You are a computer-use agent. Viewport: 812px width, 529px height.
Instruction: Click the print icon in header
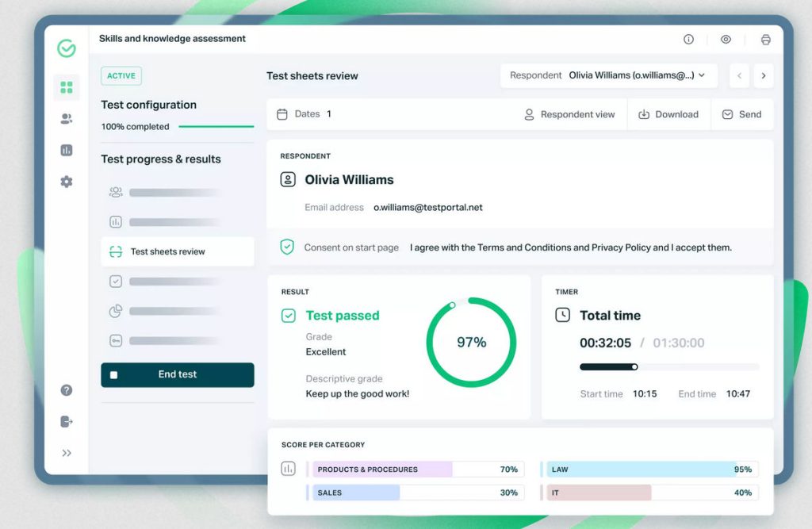(x=765, y=40)
